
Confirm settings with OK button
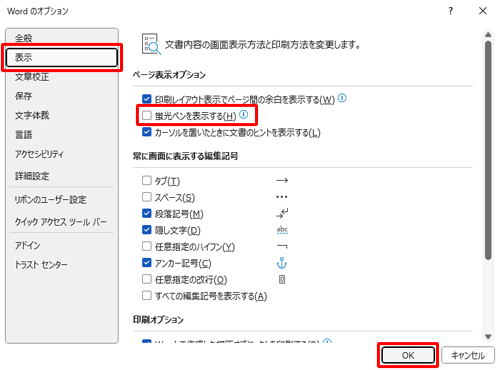point(408,355)
